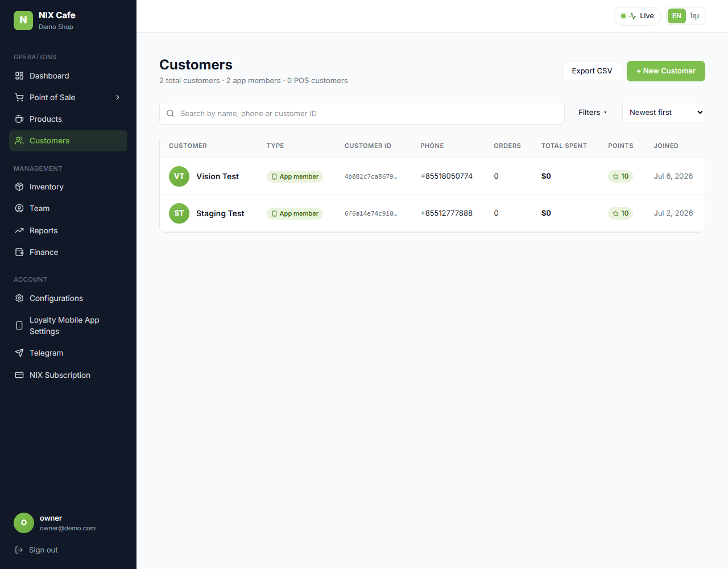Click the NIX Subscription card icon
The width and height of the screenshot is (728, 569).
coord(19,375)
